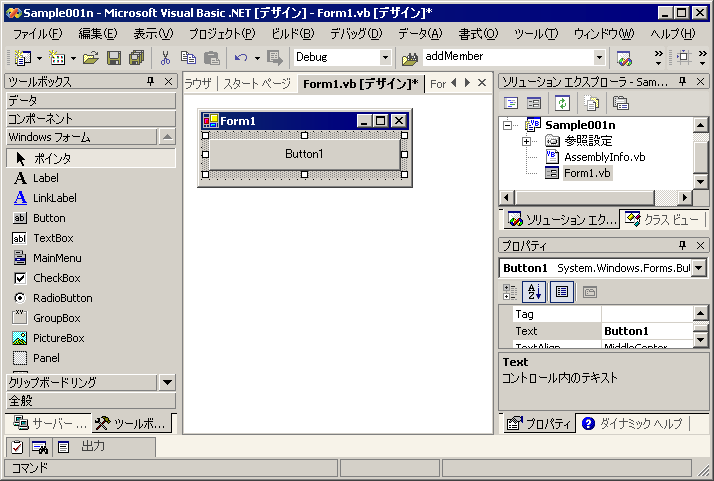Open the Debug configuration dropdown
714x481 pixels.
[385, 57]
